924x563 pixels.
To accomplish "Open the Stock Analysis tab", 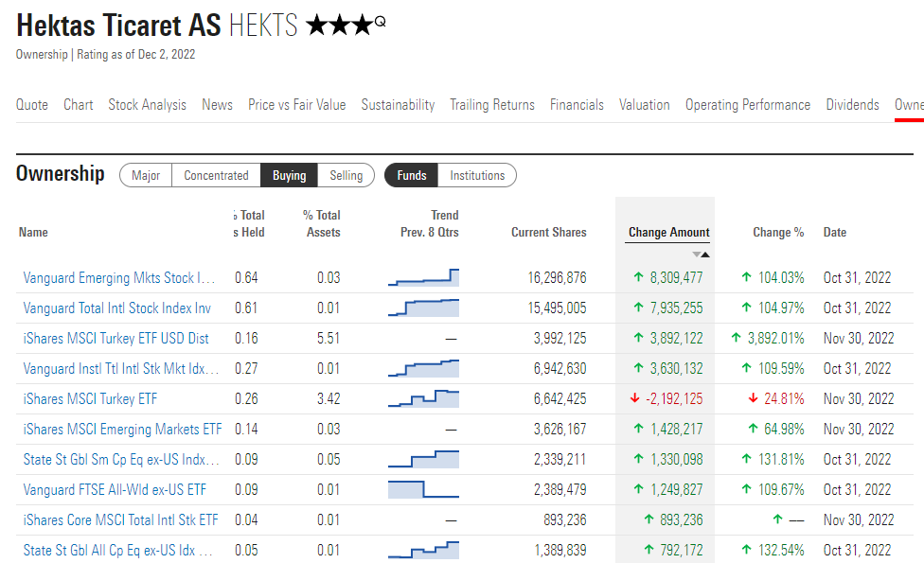I will click(x=148, y=105).
